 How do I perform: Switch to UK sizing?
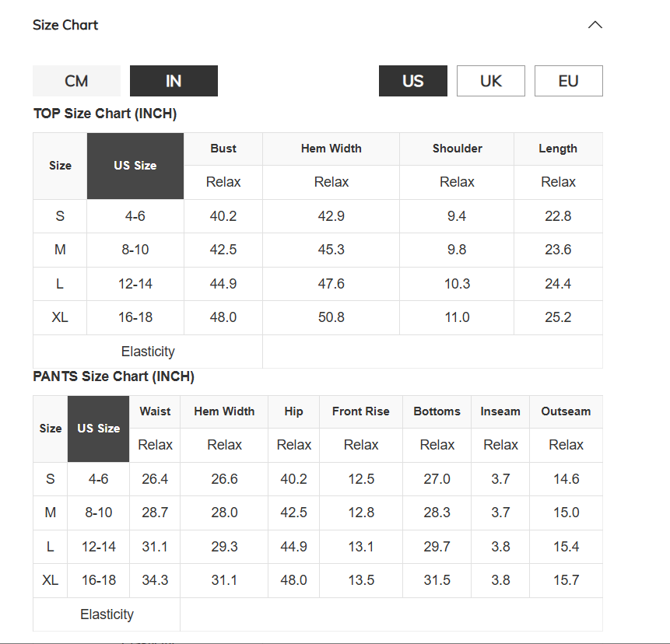490,81
